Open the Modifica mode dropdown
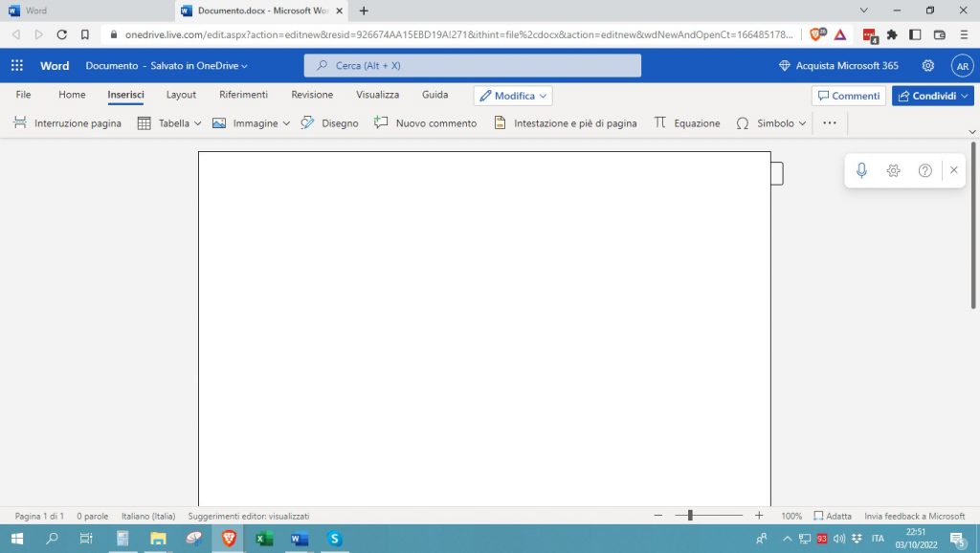 (x=513, y=96)
